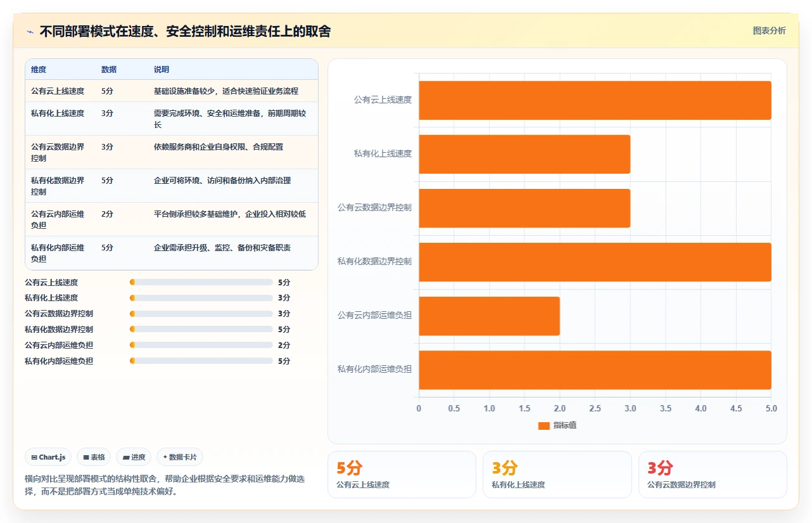Click the 说明 column header
The width and height of the screenshot is (812, 523).
162,70
